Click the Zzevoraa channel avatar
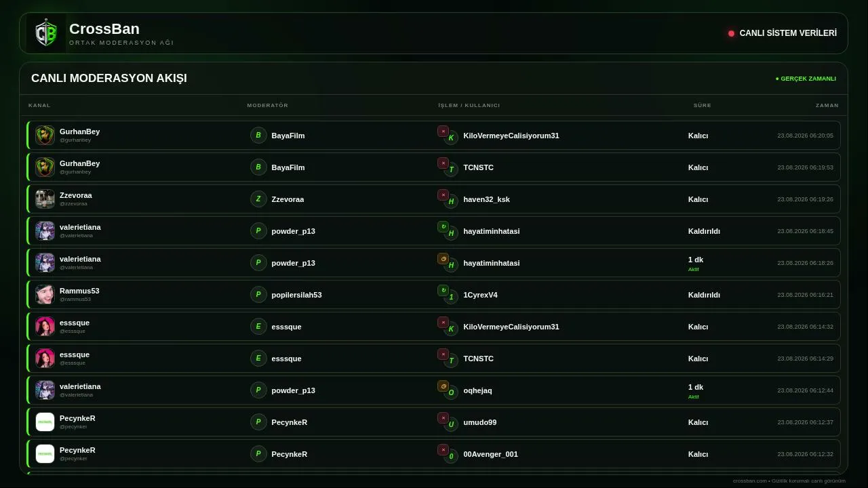The height and width of the screenshot is (488, 868). click(x=45, y=199)
